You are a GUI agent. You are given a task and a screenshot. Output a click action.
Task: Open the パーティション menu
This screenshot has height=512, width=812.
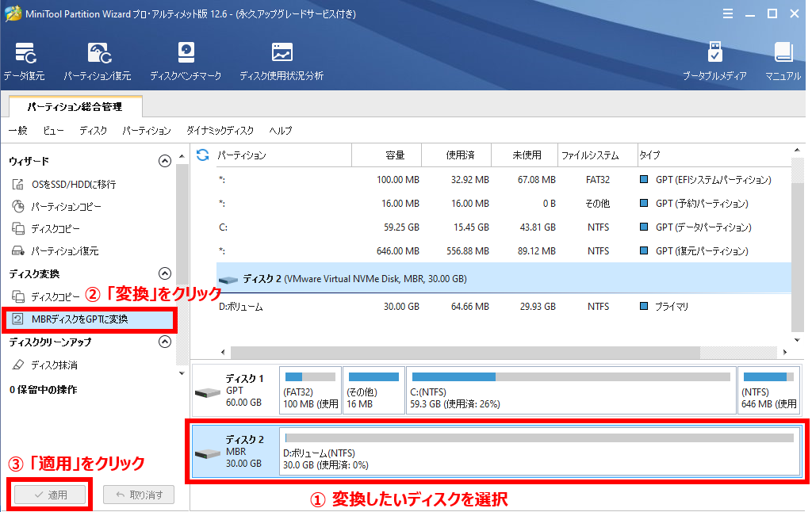click(147, 131)
